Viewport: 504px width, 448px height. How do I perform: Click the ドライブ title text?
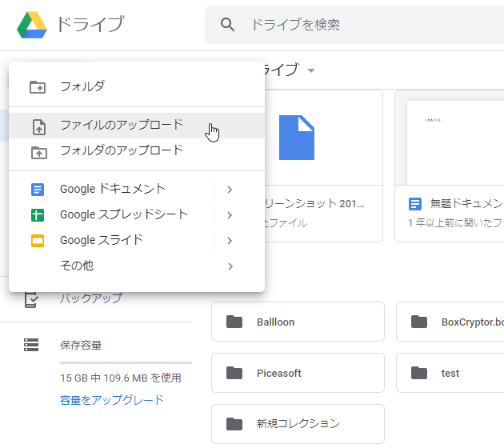point(90,24)
